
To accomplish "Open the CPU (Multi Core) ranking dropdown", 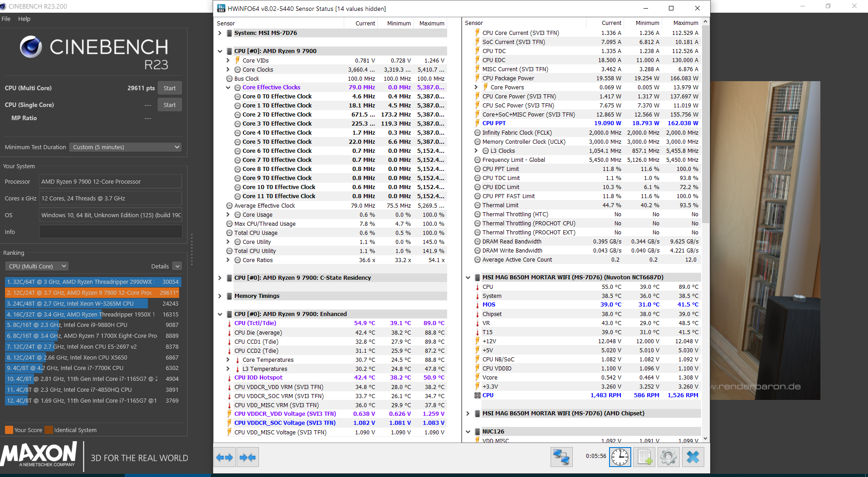I will click(37, 266).
